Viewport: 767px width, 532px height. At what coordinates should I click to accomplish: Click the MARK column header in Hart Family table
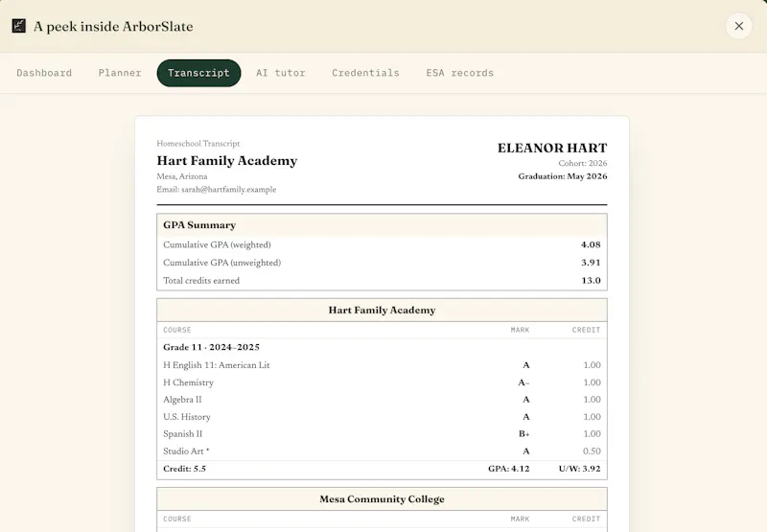tap(520, 330)
